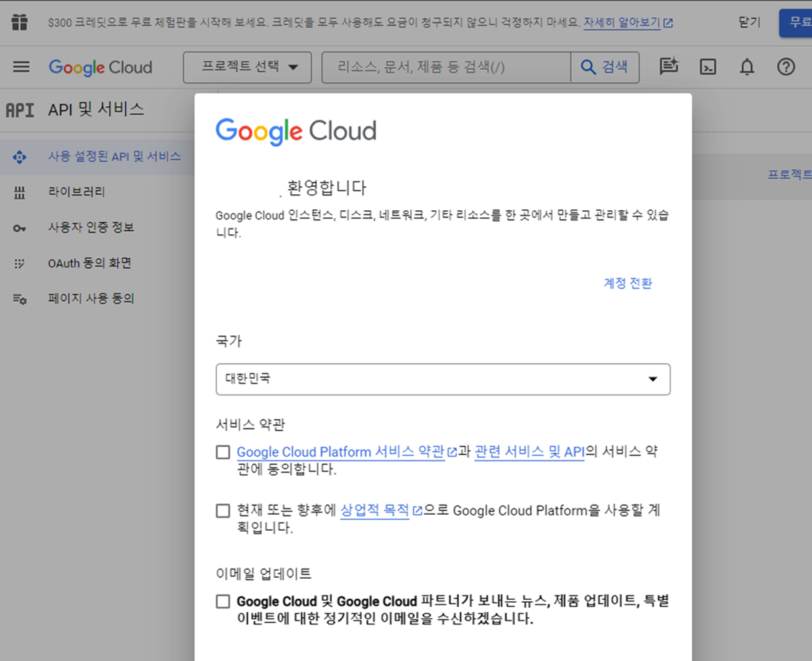
Task: Focus the resource search input field
Action: [447, 68]
